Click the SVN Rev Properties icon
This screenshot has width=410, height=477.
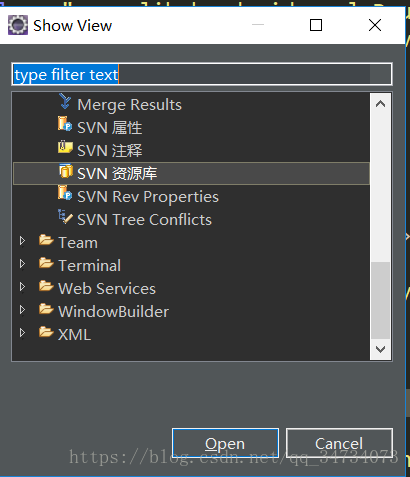(65, 193)
